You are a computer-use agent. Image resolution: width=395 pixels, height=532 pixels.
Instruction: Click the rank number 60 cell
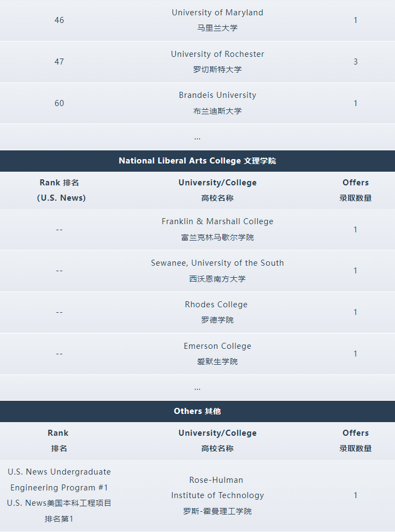click(59, 103)
